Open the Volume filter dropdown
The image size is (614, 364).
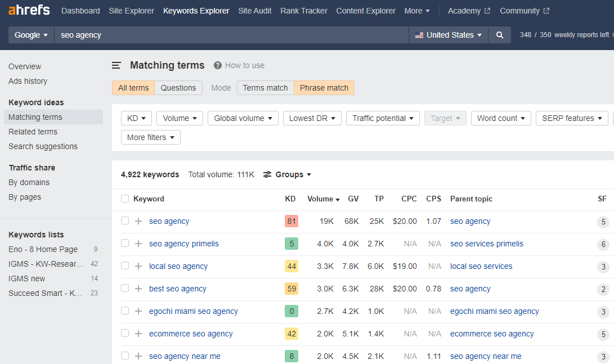[180, 118]
